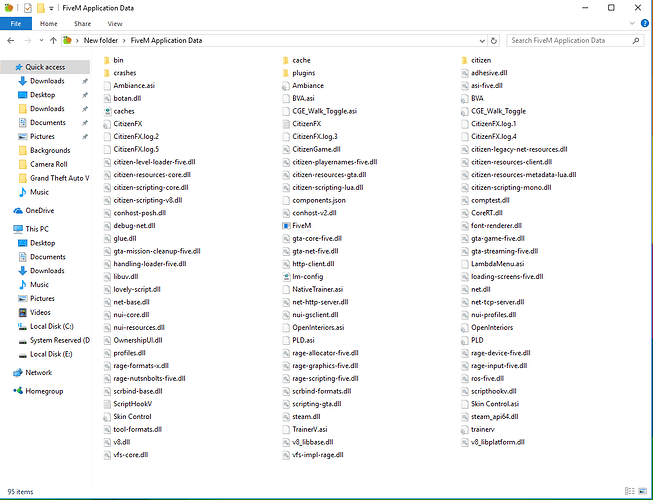
Task: Select the caches file icon
Action: (x=107, y=111)
